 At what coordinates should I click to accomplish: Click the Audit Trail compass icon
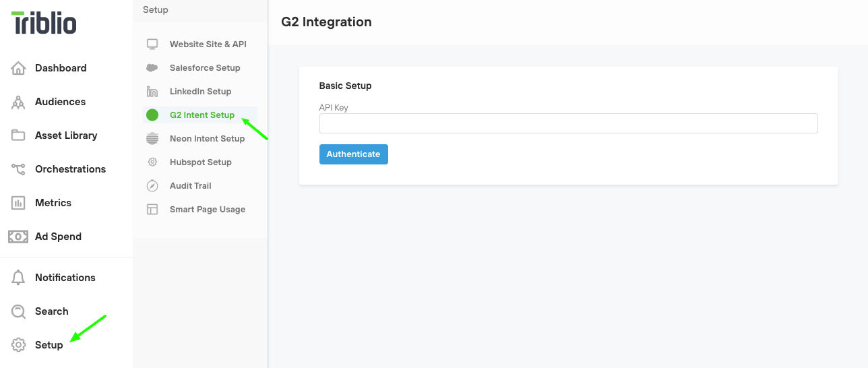pyautogui.click(x=152, y=186)
